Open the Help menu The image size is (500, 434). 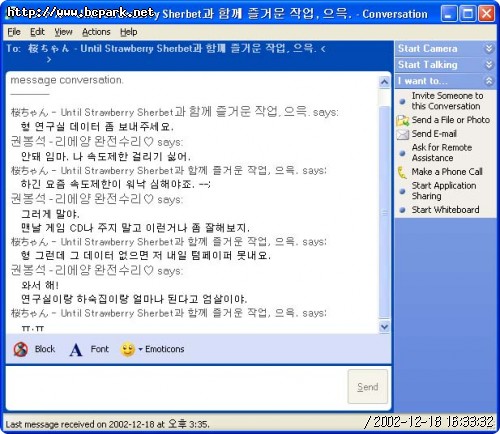pos(129,32)
